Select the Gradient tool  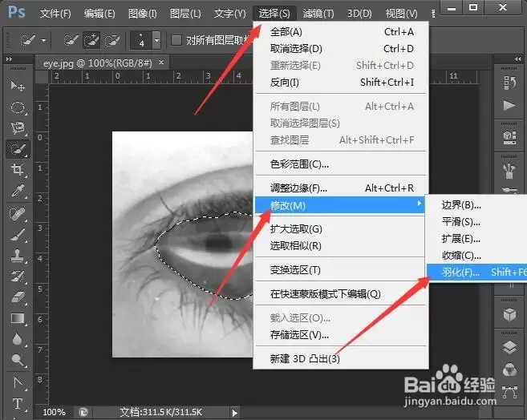[18, 318]
